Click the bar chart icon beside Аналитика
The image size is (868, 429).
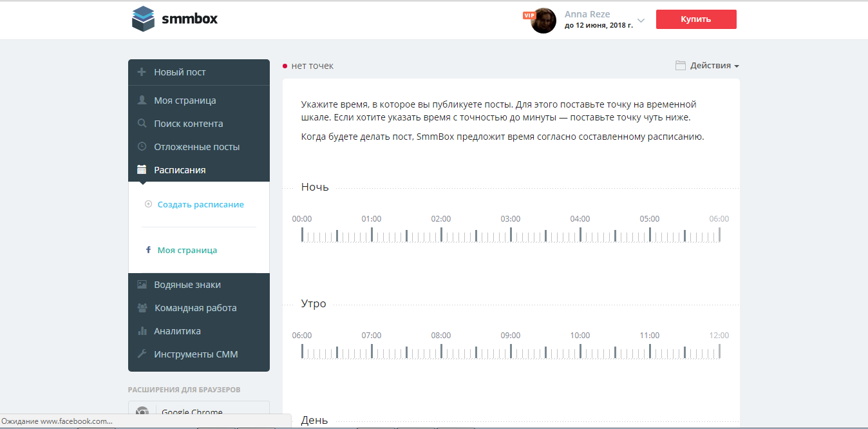[x=142, y=331]
